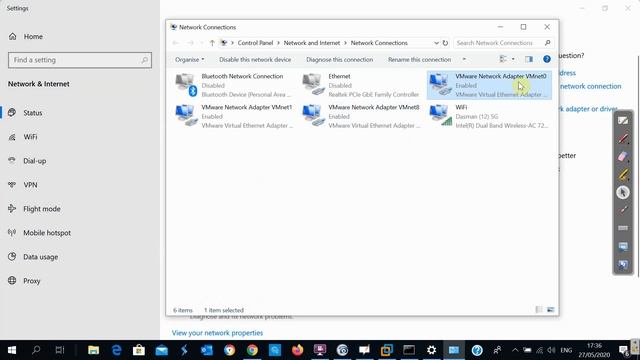Open the change view dropdown arrow
The height and width of the screenshot is (360, 640).
(x=513, y=59)
